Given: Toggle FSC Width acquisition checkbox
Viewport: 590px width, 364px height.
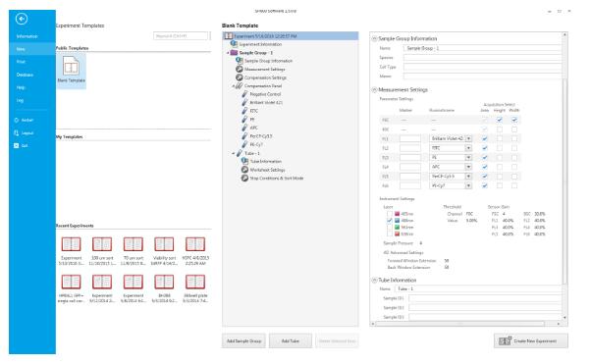Looking at the screenshot, I should [x=514, y=120].
